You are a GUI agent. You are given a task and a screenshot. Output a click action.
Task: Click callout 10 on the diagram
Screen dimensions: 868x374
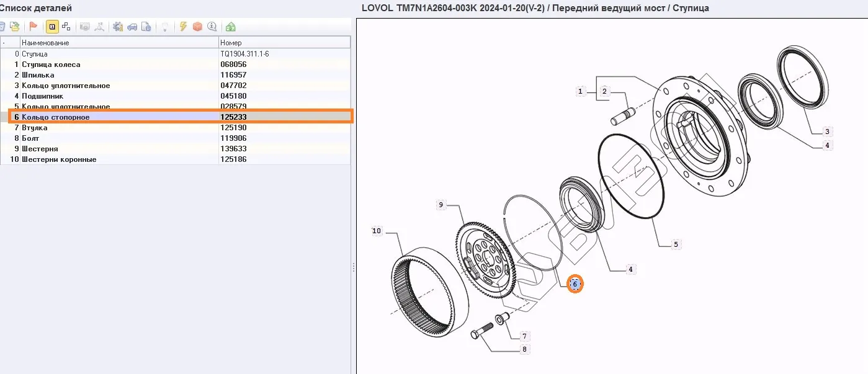[377, 231]
